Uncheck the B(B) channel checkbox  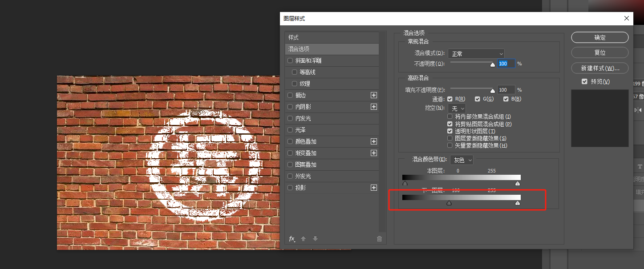[x=506, y=99]
